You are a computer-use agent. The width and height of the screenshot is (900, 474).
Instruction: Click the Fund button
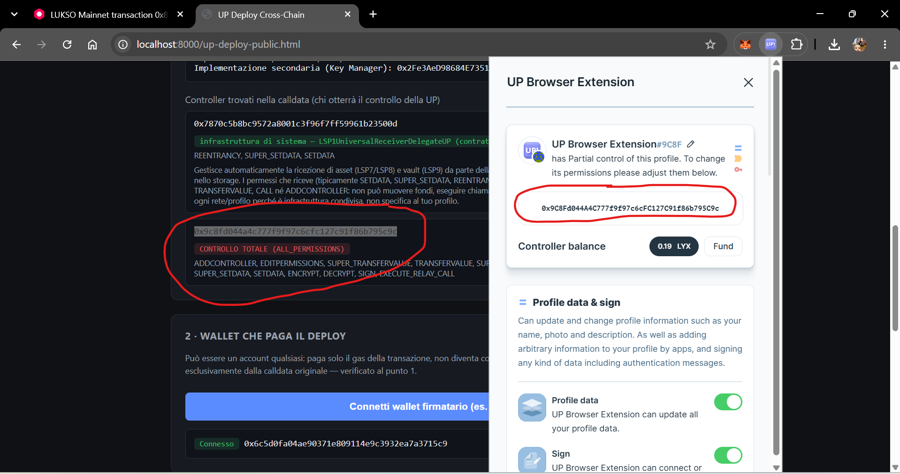point(723,246)
